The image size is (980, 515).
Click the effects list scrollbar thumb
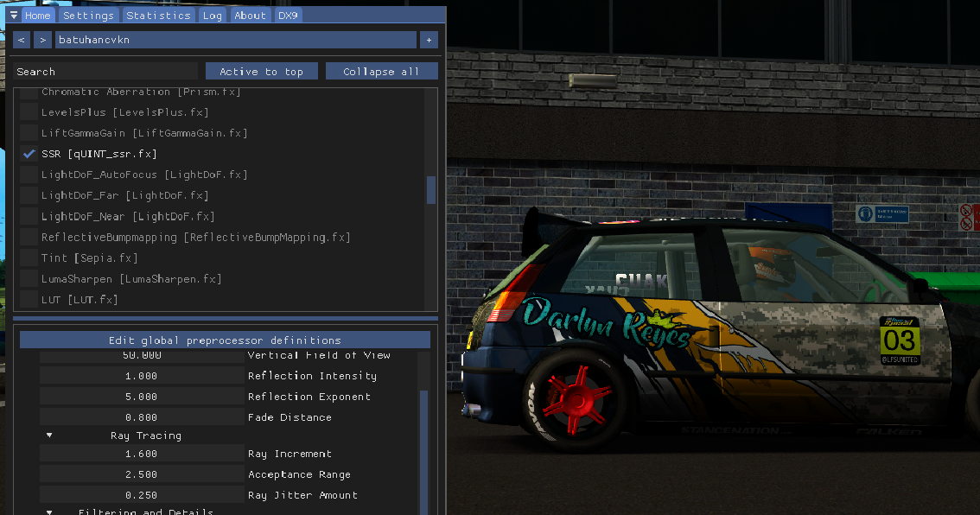430,190
